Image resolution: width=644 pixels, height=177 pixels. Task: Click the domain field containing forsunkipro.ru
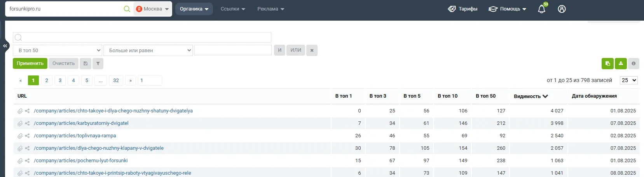click(x=64, y=9)
